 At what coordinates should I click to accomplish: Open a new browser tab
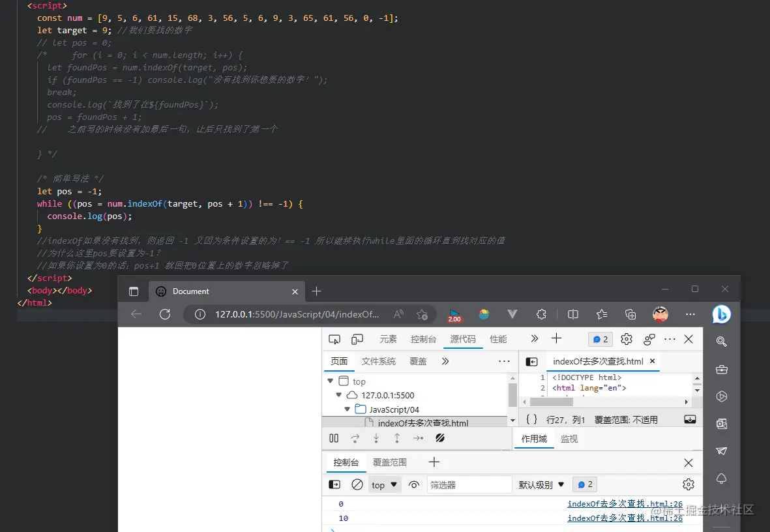pos(317,291)
